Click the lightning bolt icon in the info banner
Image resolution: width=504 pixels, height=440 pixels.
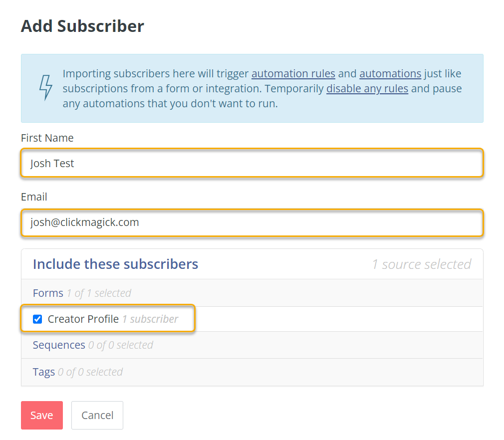tap(45, 88)
